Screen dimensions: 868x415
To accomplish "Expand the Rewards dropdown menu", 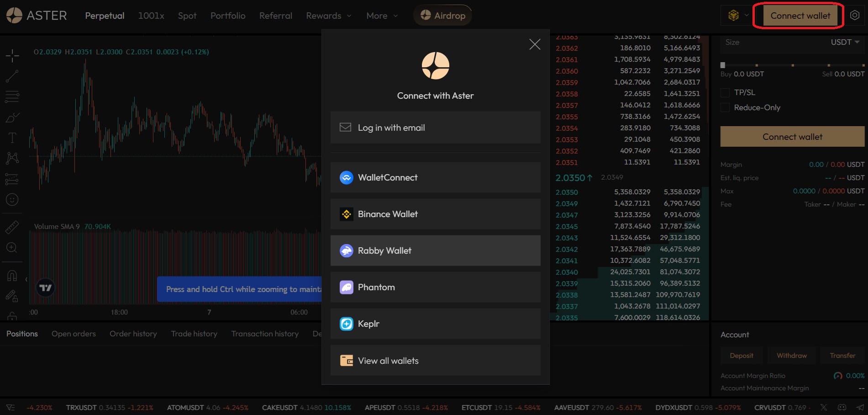I will pos(329,16).
